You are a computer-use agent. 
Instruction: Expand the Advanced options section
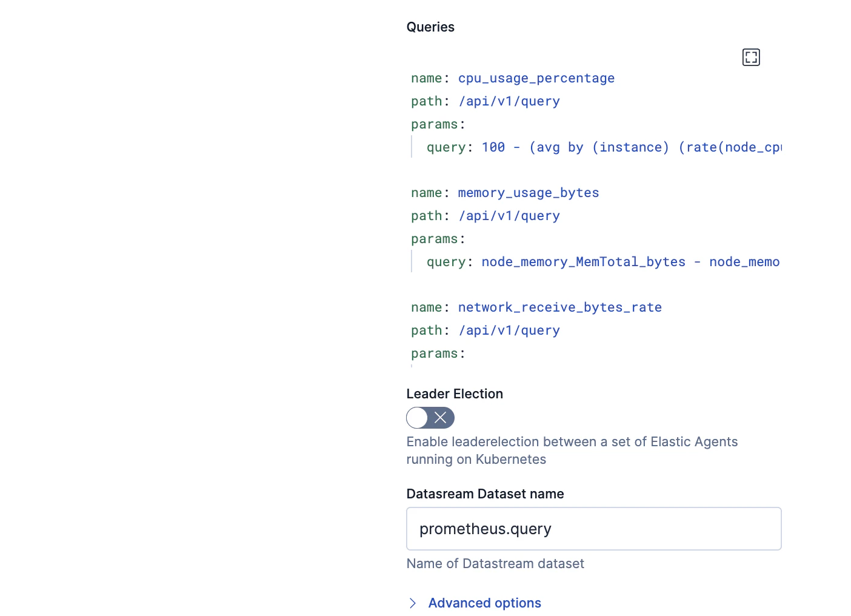pyautogui.click(x=484, y=603)
